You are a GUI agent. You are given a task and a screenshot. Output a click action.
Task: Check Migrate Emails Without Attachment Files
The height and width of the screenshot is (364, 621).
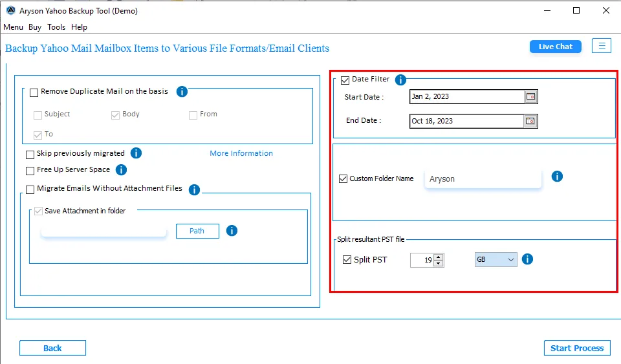[30, 190]
